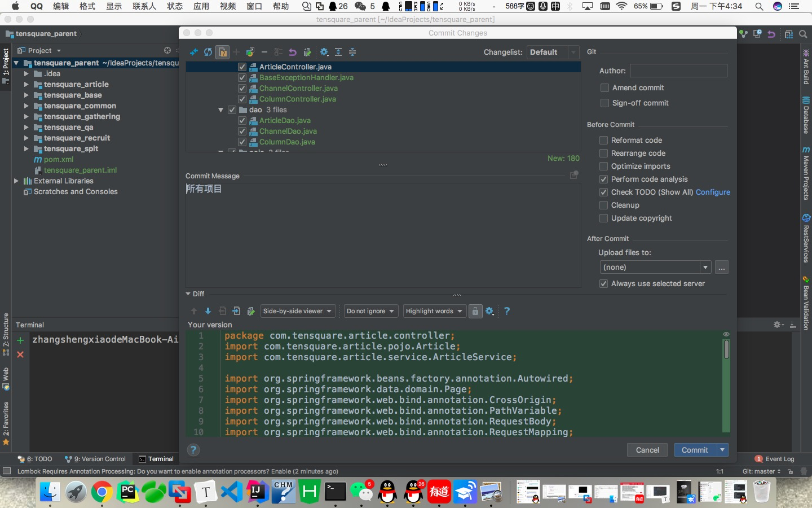Open the 帮助 menu in menu bar
This screenshot has width=812, height=508.
281,6
